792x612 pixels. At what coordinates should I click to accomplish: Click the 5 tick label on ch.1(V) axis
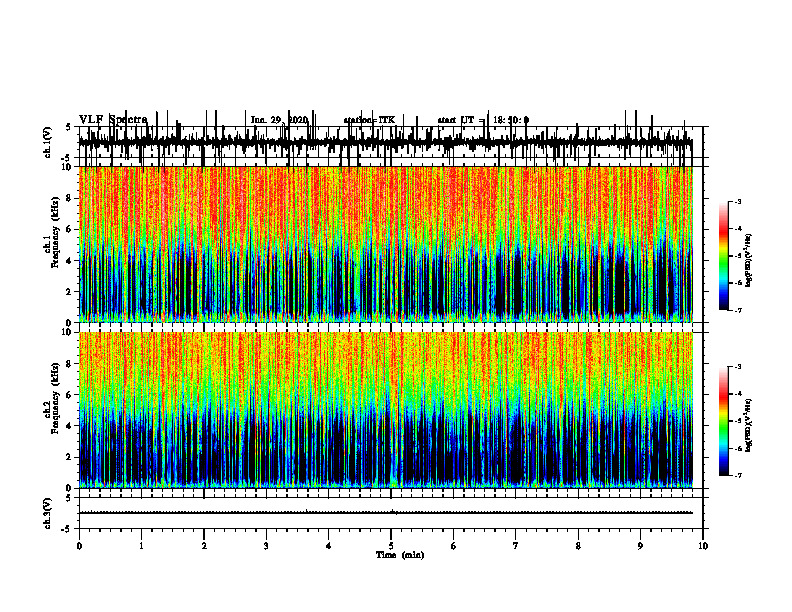click(68, 128)
